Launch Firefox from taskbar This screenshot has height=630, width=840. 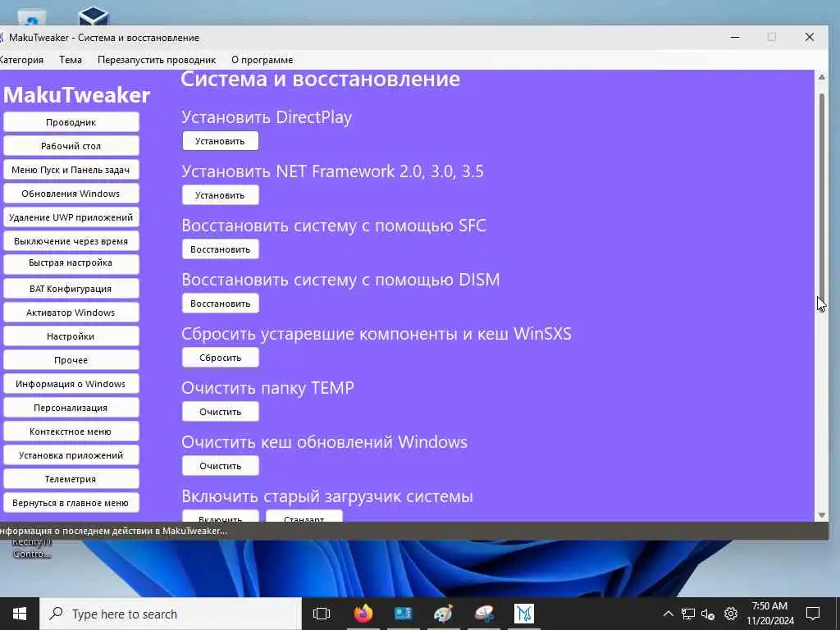click(x=363, y=614)
